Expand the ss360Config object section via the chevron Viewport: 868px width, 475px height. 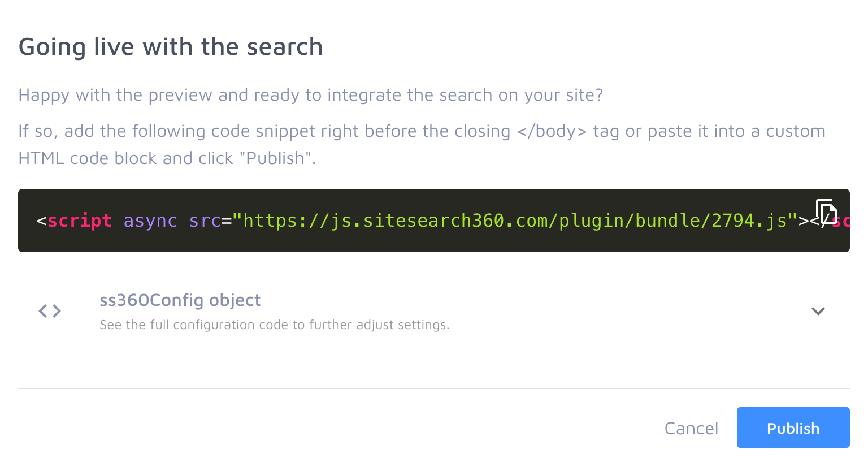click(818, 311)
